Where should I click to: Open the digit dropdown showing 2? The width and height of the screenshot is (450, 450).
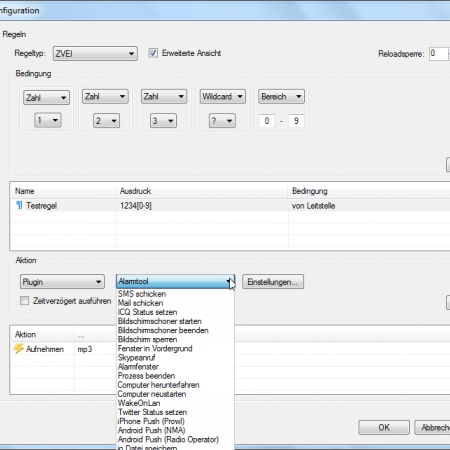106,121
